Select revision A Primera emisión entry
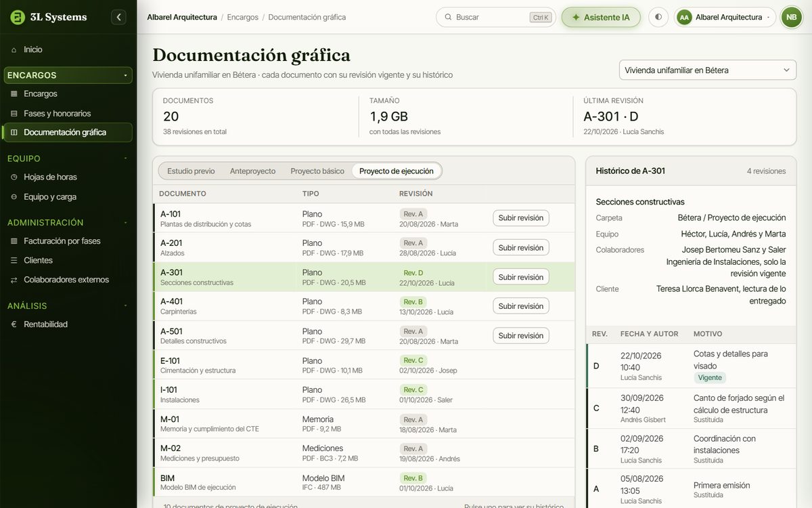812x508 pixels. [691, 489]
